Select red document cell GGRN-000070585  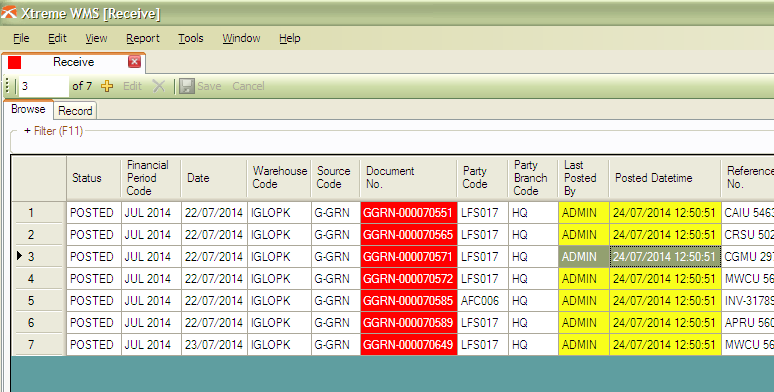pos(409,301)
